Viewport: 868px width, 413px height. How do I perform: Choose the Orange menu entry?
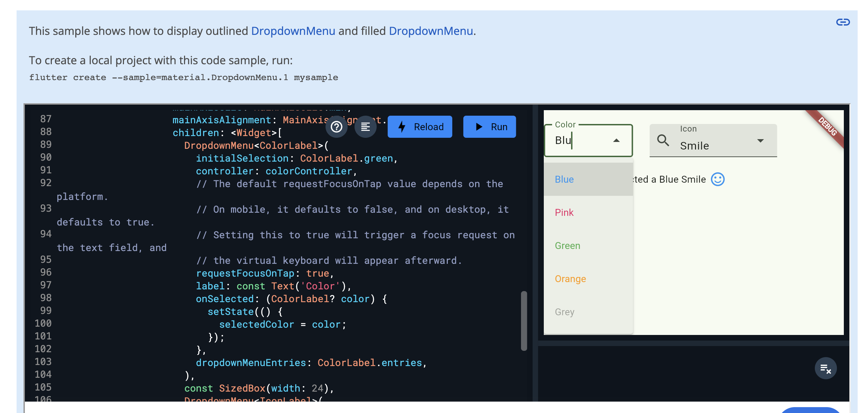click(570, 279)
